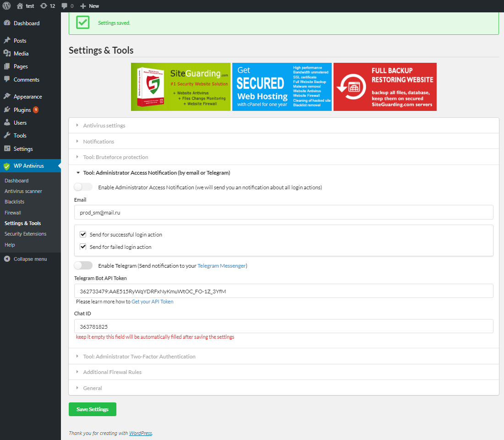The height and width of the screenshot is (440, 504).
Task: Expand the Antivirus settings section
Action: [x=284, y=126]
